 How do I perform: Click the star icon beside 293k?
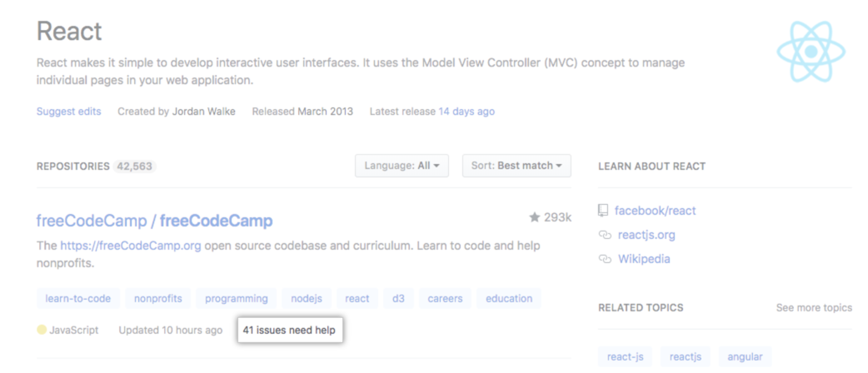[534, 217]
